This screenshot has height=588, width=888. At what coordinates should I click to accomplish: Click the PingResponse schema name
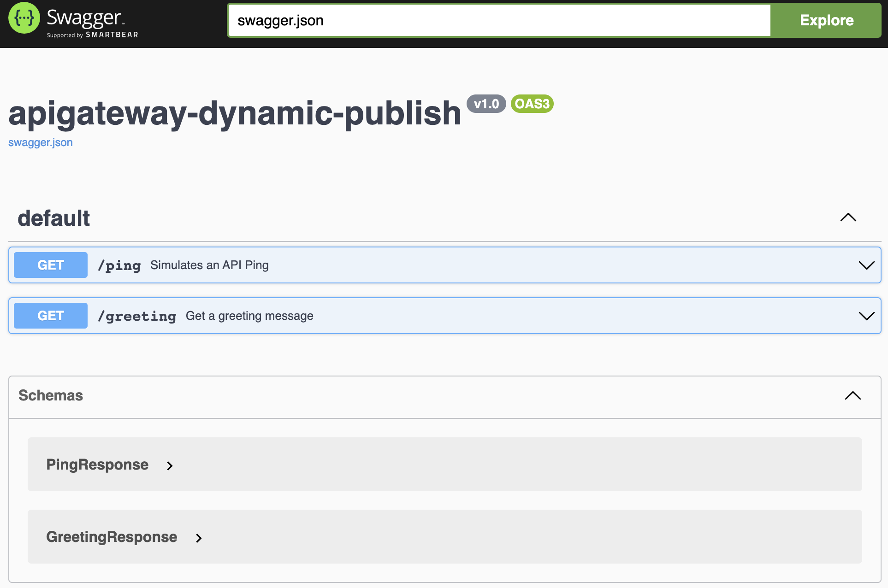[x=97, y=465]
